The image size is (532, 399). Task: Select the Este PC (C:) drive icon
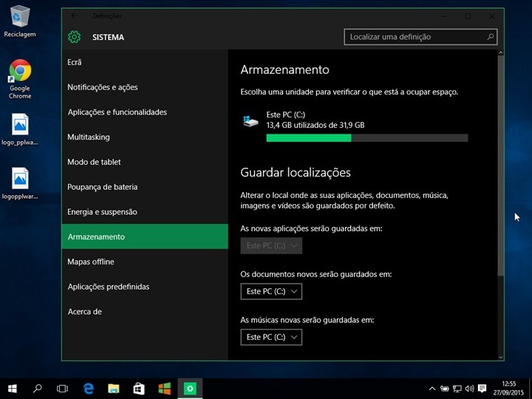[x=251, y=120]
